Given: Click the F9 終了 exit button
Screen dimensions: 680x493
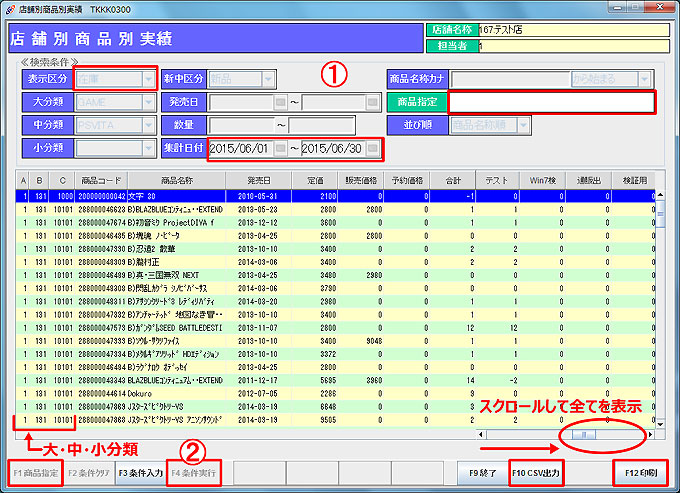Looking at the screenshot, I should pyautogui.click(x=478, y=471).
